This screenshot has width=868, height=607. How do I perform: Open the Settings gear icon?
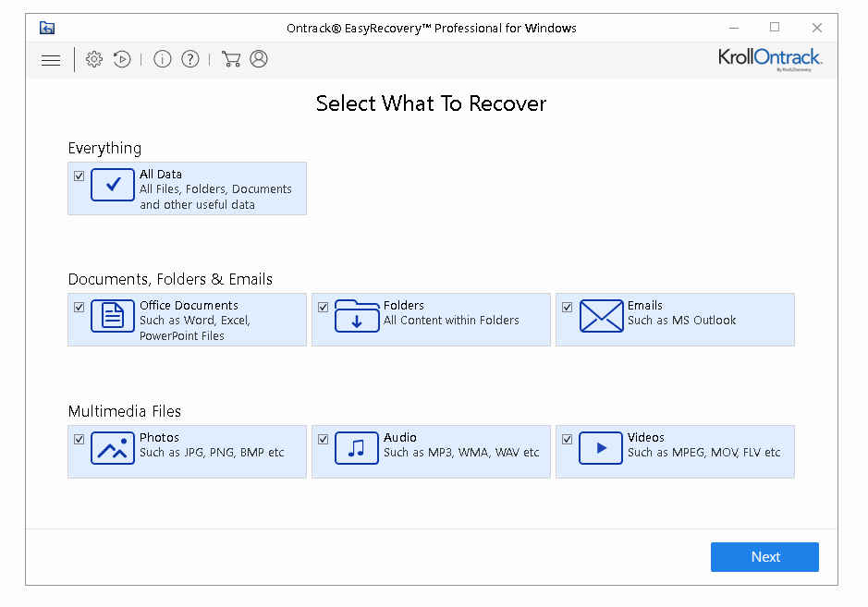(93, 59)
